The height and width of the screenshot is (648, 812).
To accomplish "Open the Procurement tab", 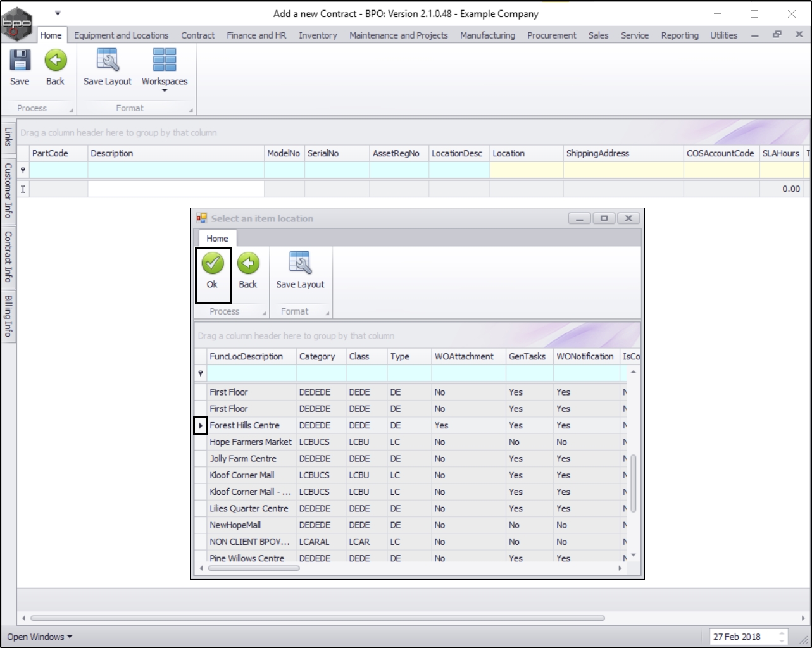I will point(552,35).
